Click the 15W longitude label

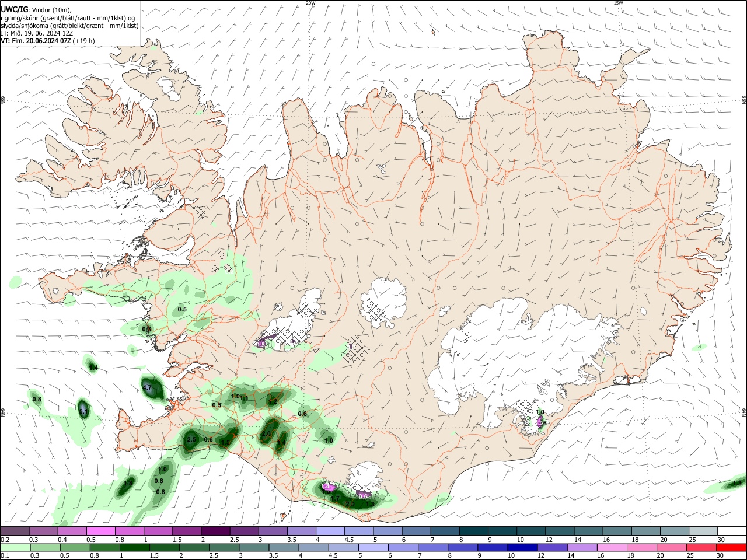pyautogui.click(x=617, y=3)
